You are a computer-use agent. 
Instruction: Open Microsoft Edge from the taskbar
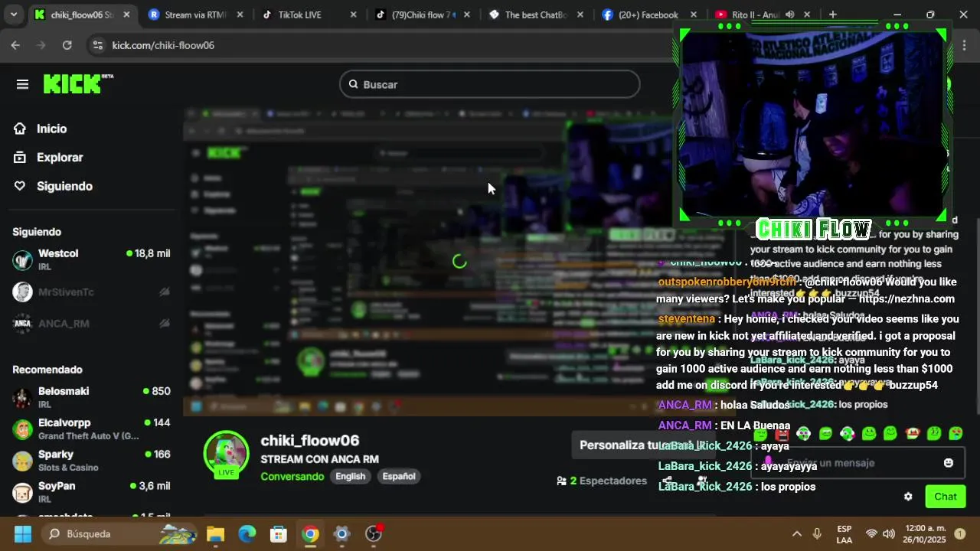point(247,533)
